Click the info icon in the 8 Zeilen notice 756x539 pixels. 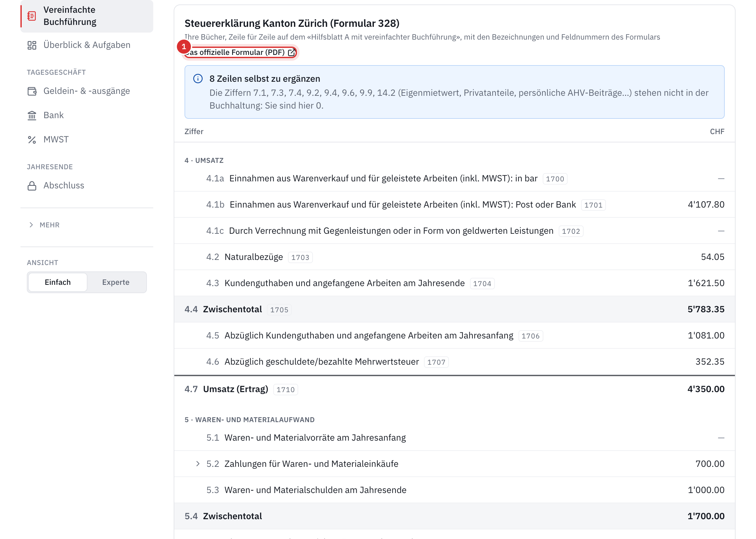(198, 79)
